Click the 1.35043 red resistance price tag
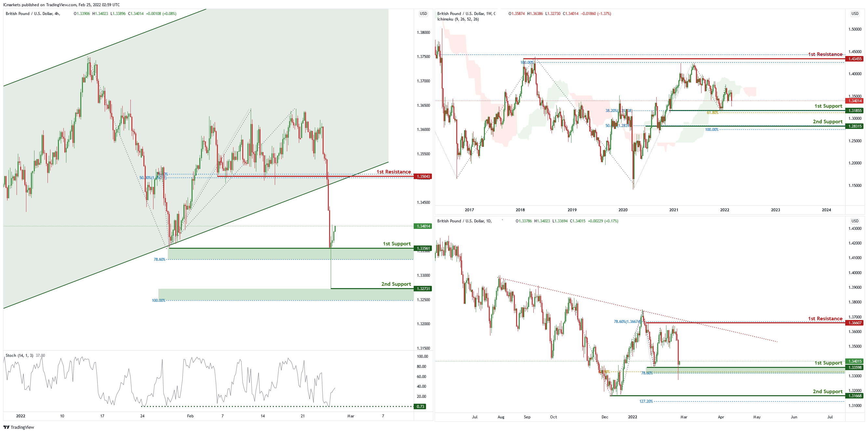The image size is (868, 433). (x=423, y=176)
